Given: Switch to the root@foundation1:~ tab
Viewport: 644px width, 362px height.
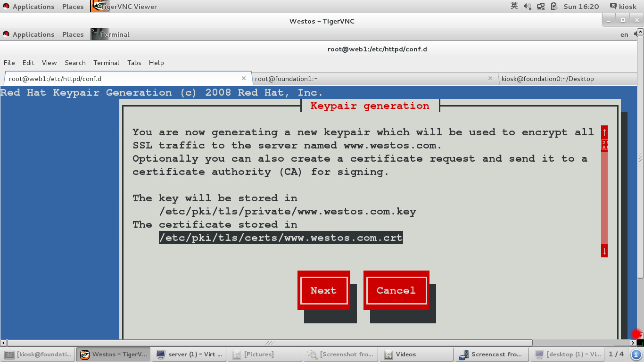Looking at the screenshot, I should coord(375,79).
